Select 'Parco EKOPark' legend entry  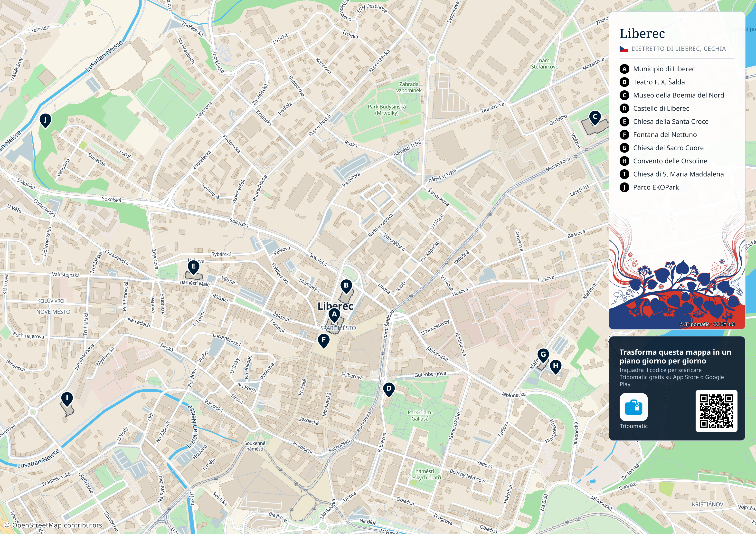(656, 187)
